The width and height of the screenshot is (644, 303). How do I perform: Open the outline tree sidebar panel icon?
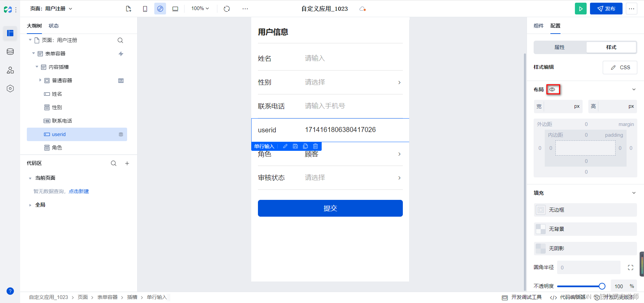[10, 33]
